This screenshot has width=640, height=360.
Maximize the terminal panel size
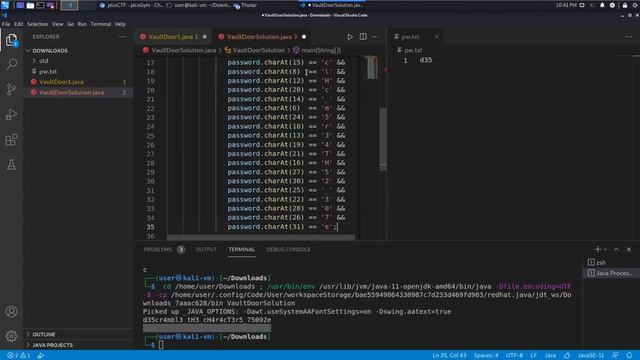(x=616, y=249)
